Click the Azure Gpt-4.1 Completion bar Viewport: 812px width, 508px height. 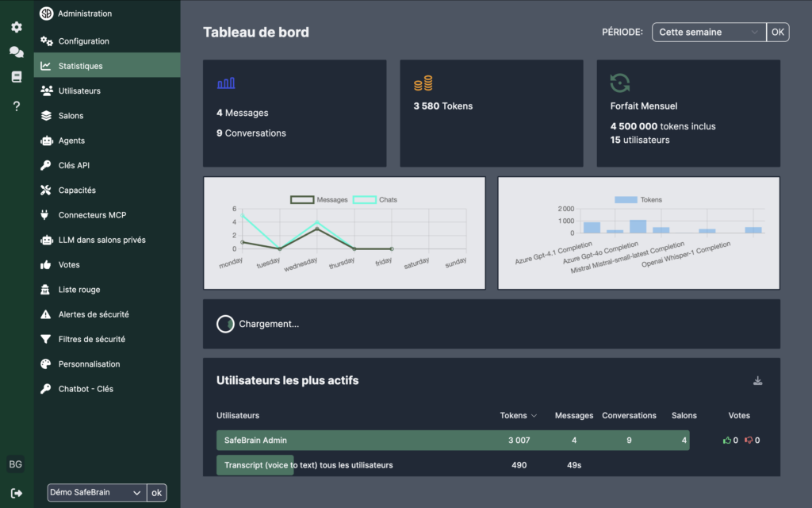click(592, 227)
